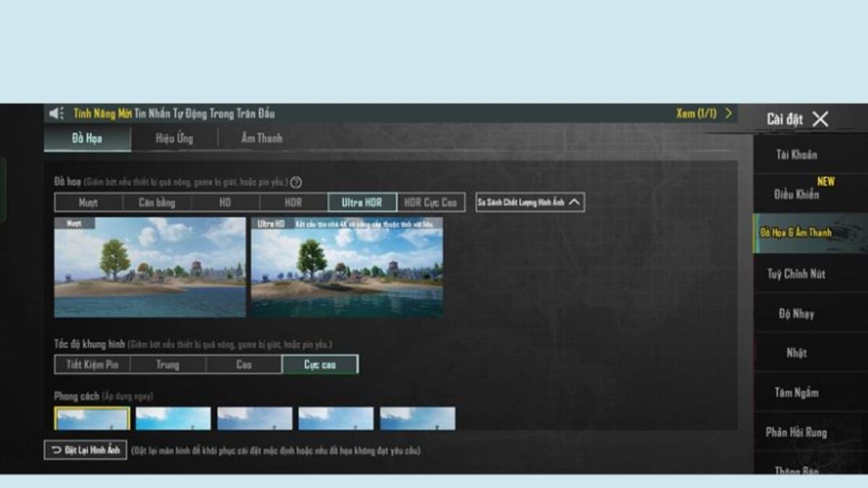The image size is (868, 488).
Task: Select the HD graphics quality
Action: [x=225, y=202]
